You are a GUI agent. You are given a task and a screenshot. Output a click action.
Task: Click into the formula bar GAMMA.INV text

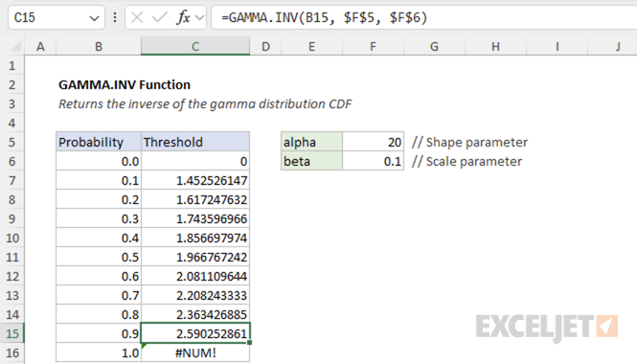(324, 17)
